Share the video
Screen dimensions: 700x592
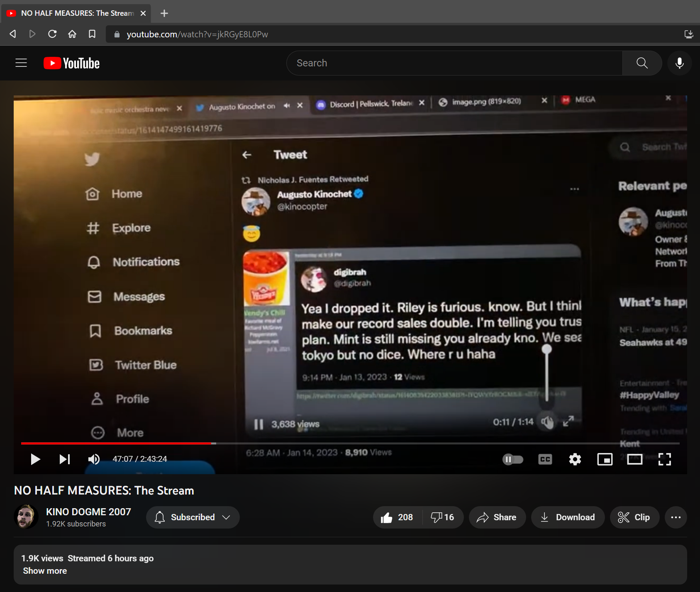[x=497, y=517]
